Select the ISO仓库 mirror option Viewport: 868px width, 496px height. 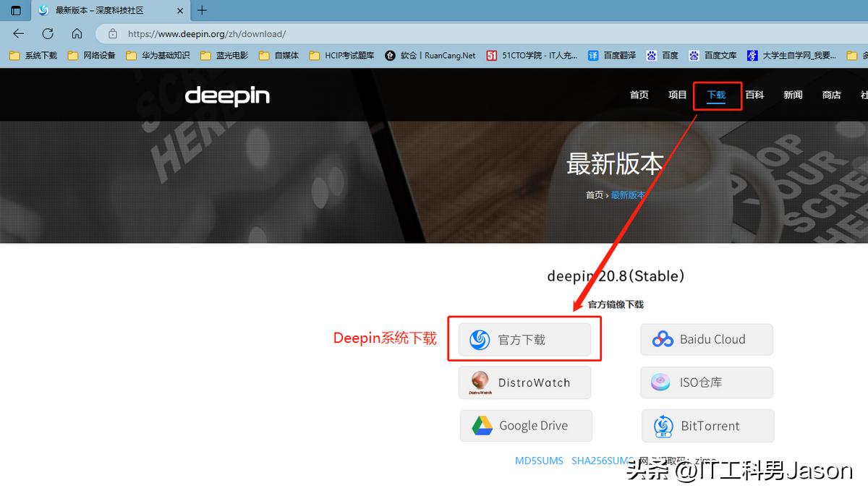(x=706, y=382)
